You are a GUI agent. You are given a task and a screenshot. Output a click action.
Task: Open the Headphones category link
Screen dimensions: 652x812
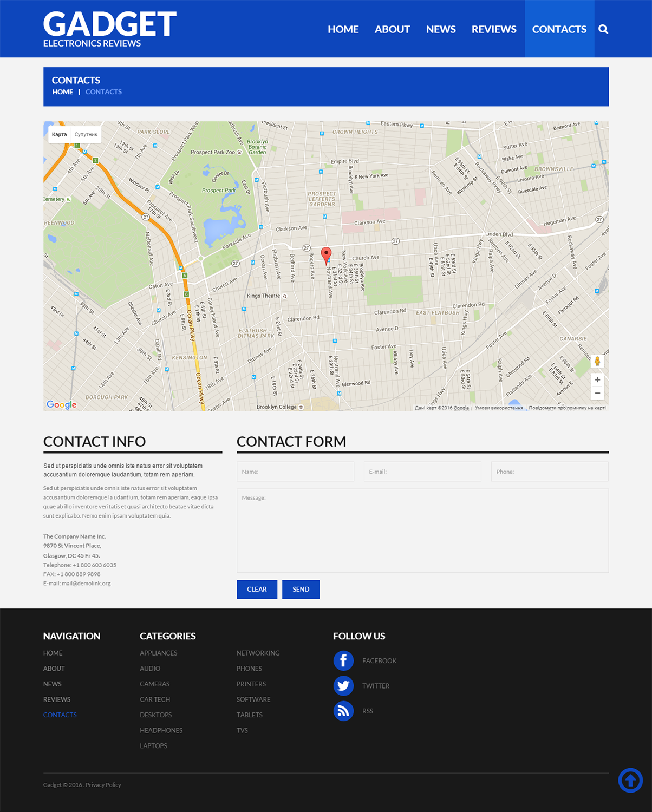pos(161,730)
